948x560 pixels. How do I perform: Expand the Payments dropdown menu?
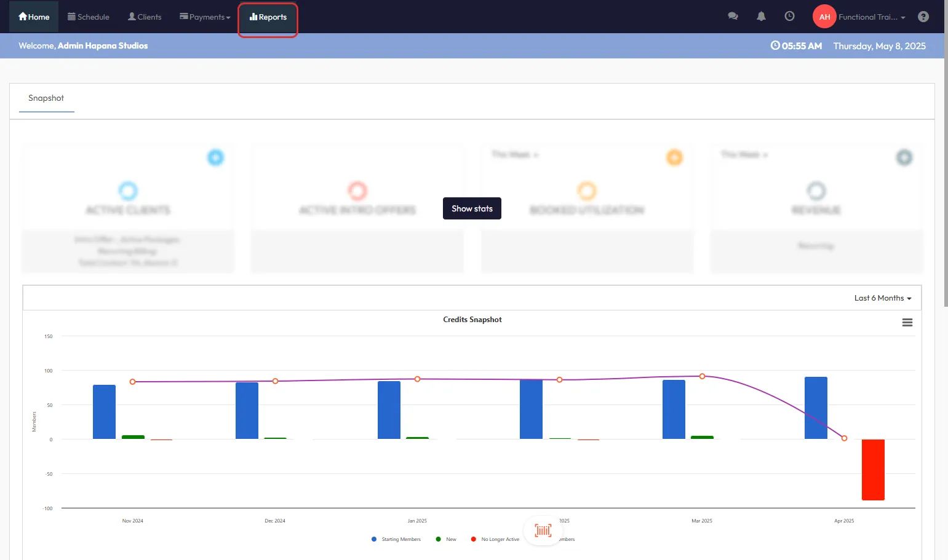click(205, 17)
